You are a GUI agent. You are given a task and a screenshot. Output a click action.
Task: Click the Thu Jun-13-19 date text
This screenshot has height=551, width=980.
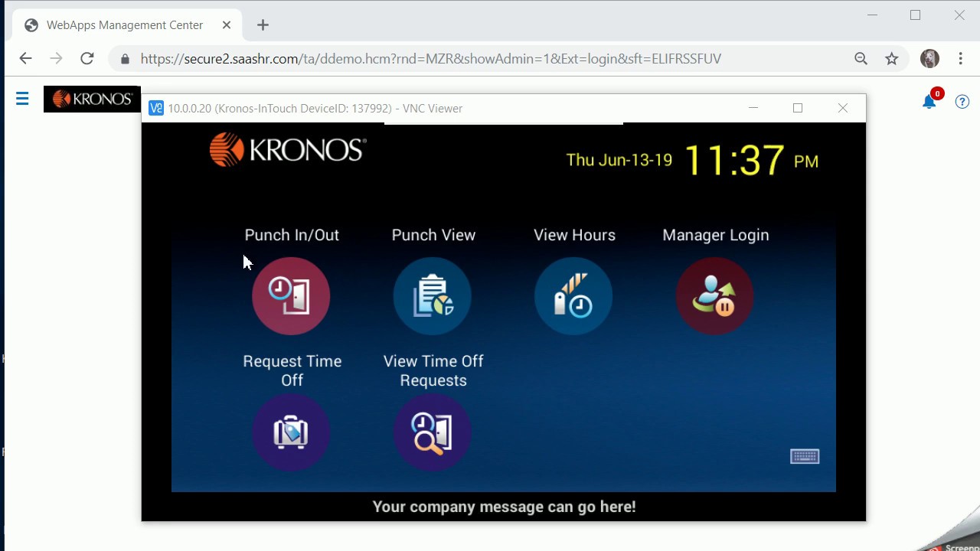pyautogui.click(x=619, y=160)
